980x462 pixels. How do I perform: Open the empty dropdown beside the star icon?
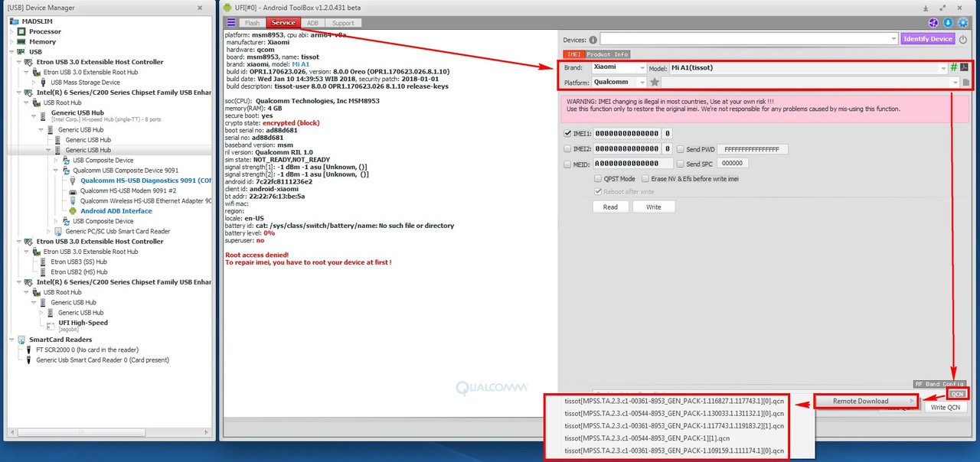point(810,82)
